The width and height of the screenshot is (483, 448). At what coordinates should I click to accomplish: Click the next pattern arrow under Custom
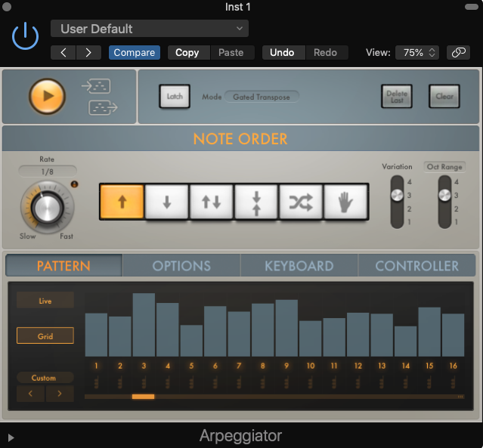60,394
